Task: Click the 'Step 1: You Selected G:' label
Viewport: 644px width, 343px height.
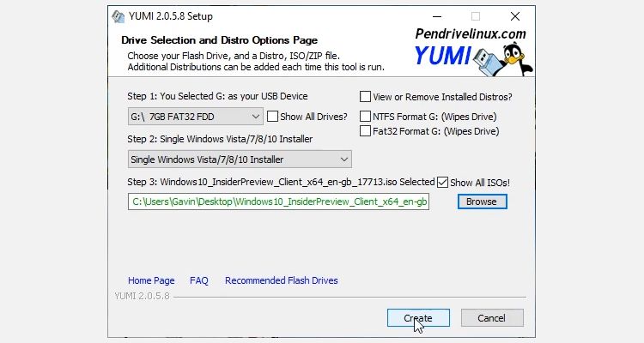Action: pyautogui.click(x=217, y=96)
